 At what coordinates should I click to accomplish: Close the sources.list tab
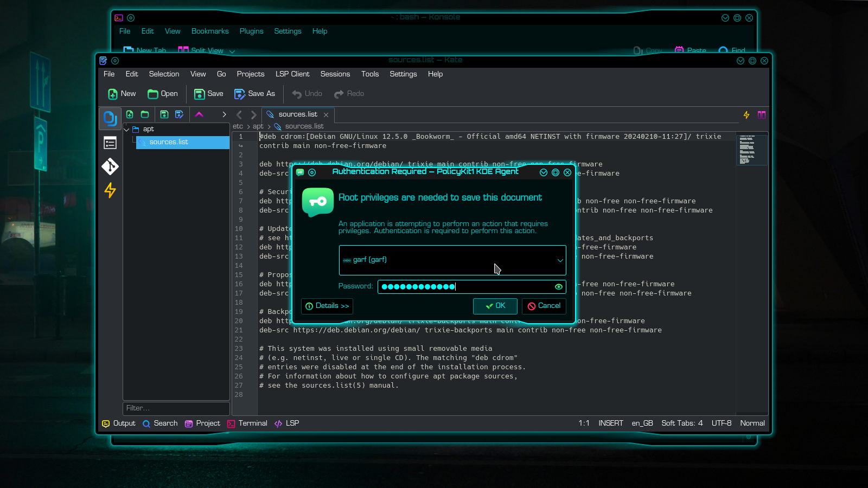point(326,115)
